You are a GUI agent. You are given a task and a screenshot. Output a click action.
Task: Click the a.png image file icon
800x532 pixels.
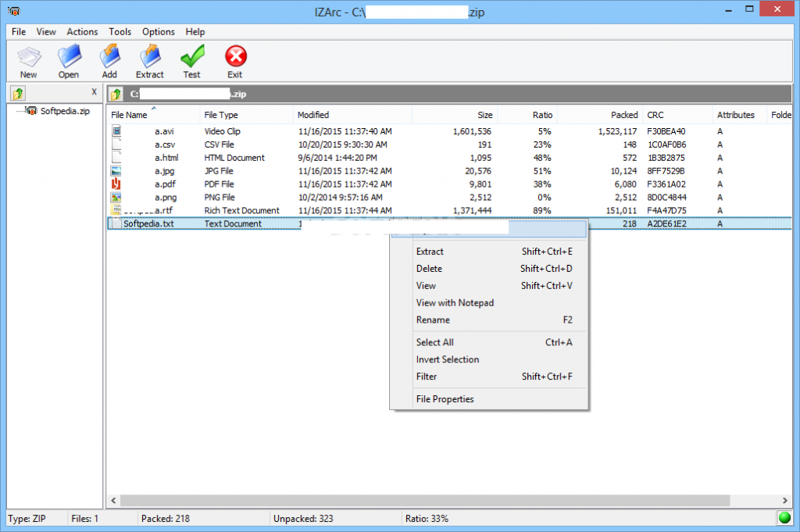(x=116, y=197)
